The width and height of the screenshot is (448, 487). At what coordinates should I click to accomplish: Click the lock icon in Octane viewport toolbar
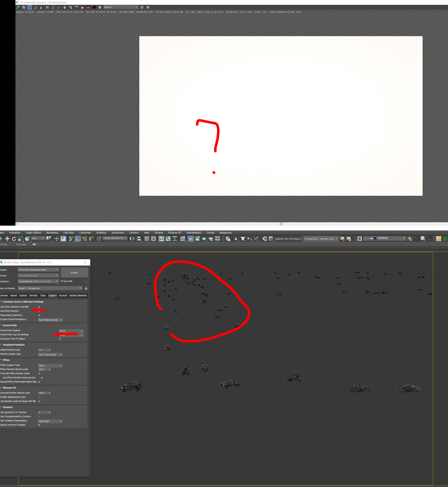pos(41,7)
